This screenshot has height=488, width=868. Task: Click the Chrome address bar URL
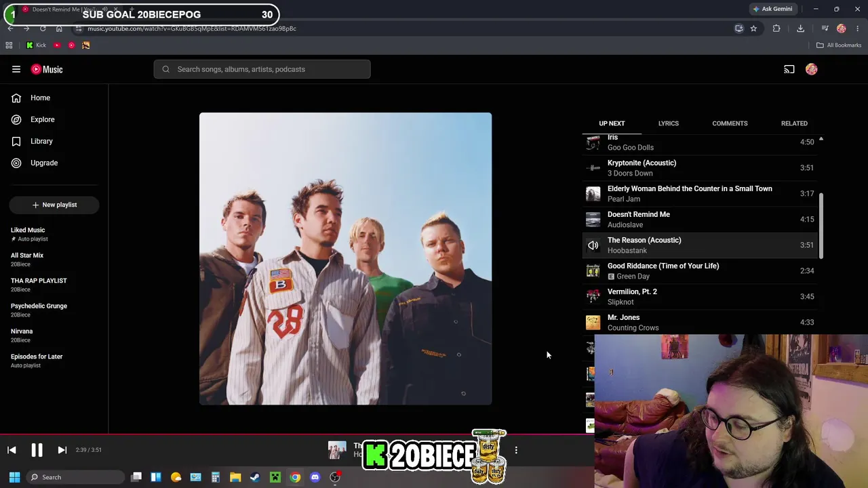192,28
